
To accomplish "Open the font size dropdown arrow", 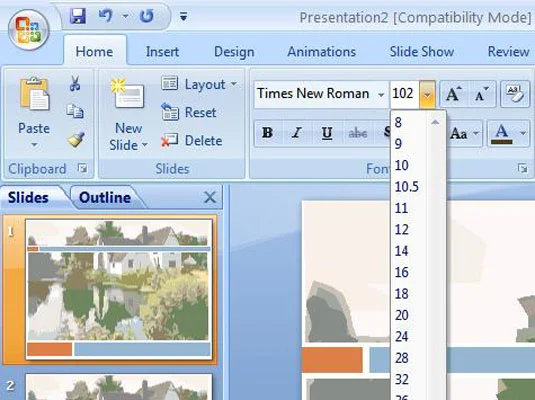I will pos(427,95).
